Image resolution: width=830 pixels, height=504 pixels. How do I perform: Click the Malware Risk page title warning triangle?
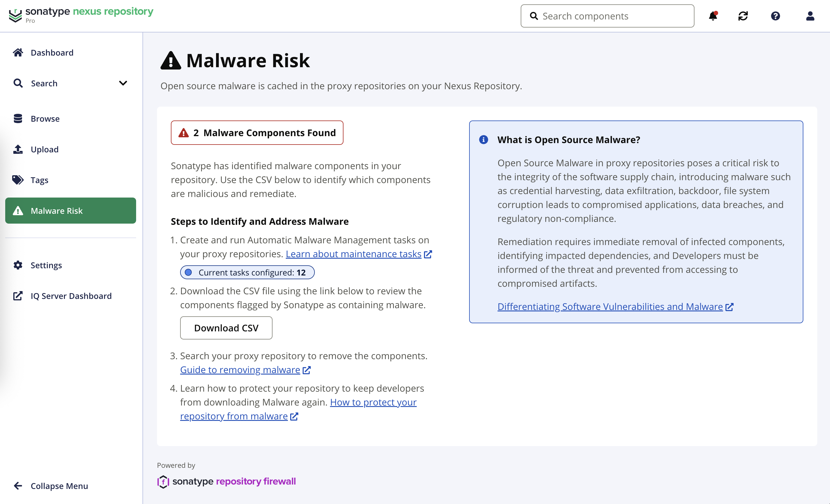(x=171, y=61)
